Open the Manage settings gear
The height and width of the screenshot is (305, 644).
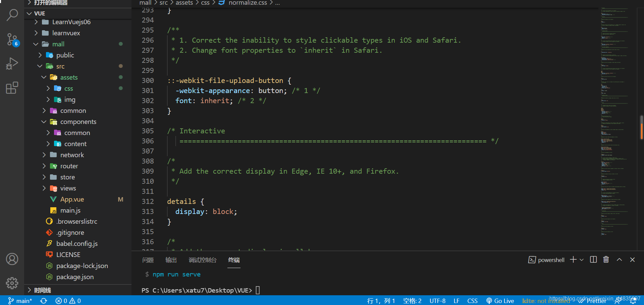click(x=12, y=283)
